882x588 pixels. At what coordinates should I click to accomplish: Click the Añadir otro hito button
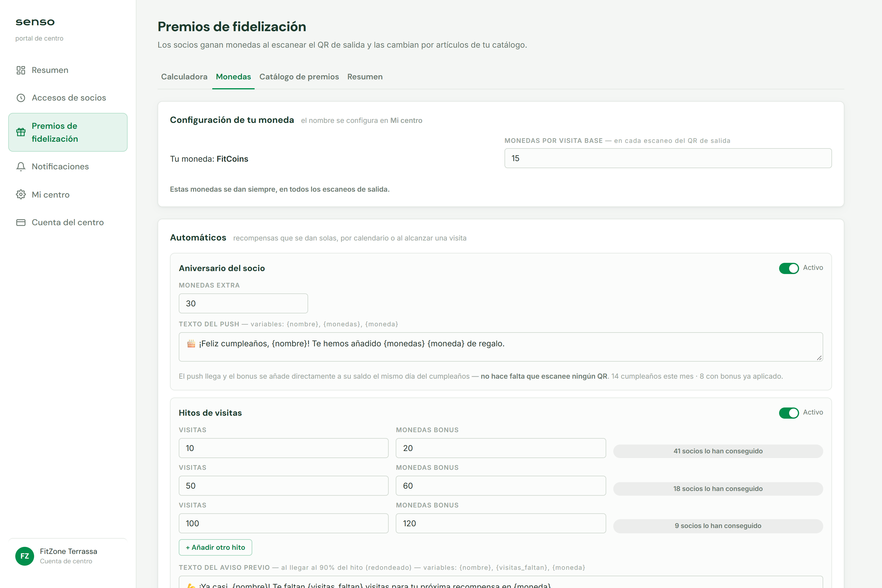(x=215, y=547)
